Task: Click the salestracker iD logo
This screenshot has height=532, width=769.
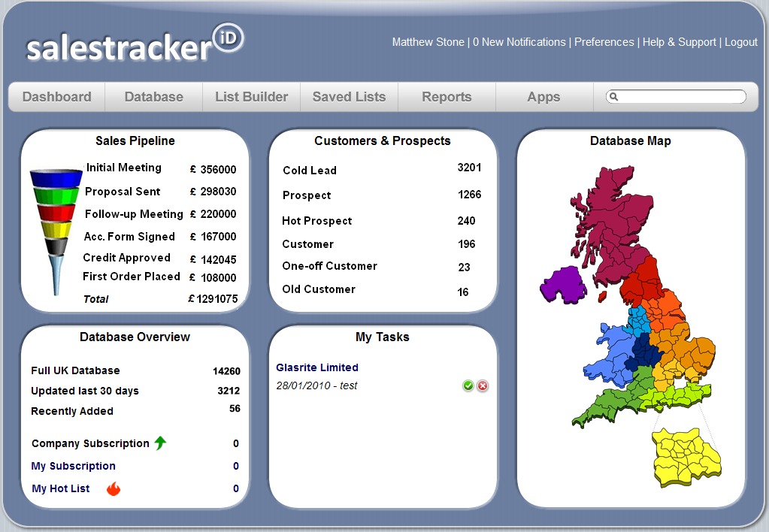Action: click(x=135, y=44)
